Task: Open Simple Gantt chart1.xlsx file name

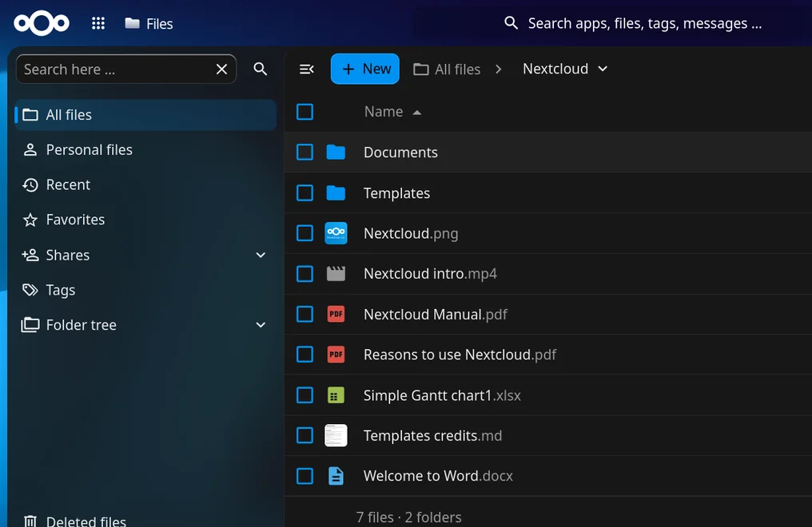Action: coord(442,395)
